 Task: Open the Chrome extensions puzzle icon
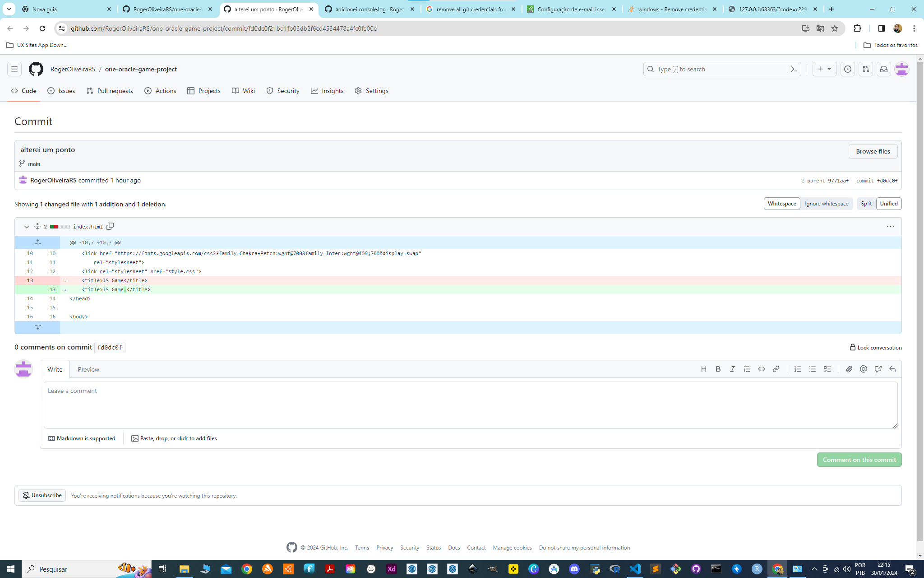coord(858,28)
